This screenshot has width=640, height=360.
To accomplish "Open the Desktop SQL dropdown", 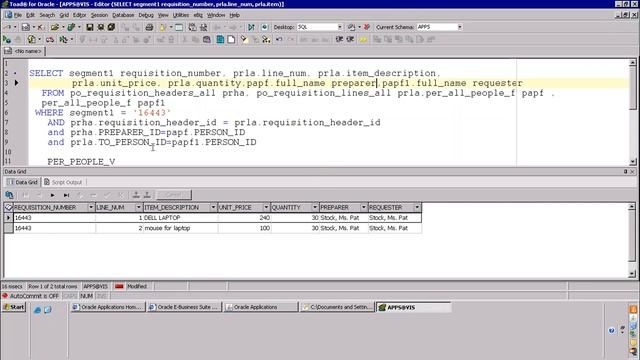I will click(x=340, y=27).
